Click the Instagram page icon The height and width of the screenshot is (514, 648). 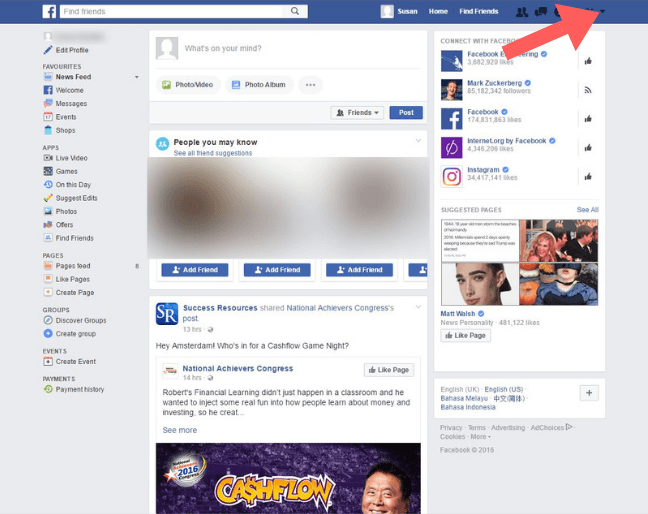(x=452, y=176)
